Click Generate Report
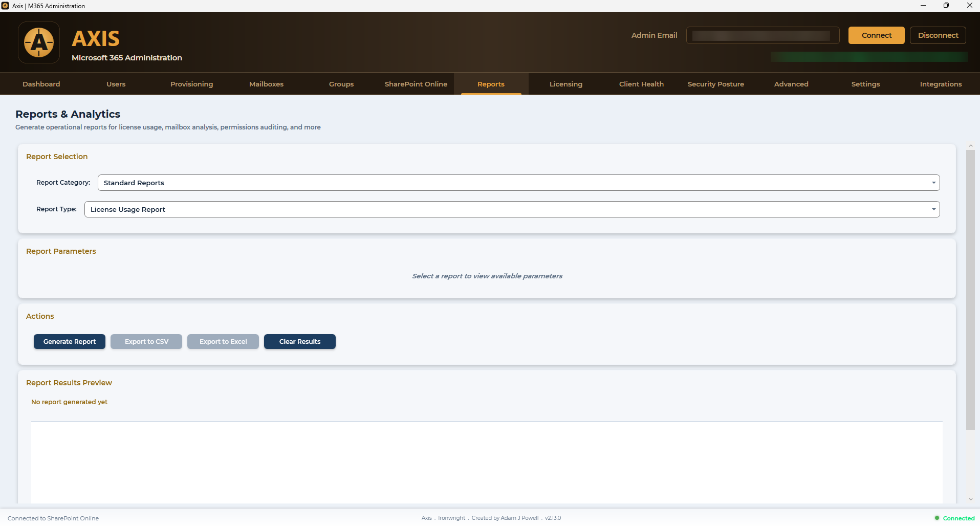Image resolution: width=980 pixels, height=526 pixels. pos(70,341)
